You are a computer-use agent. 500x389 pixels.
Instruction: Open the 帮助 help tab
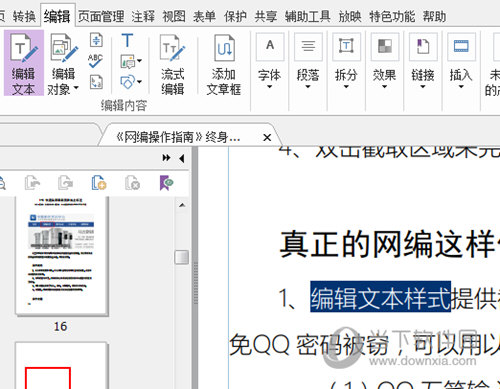(434, 16)
